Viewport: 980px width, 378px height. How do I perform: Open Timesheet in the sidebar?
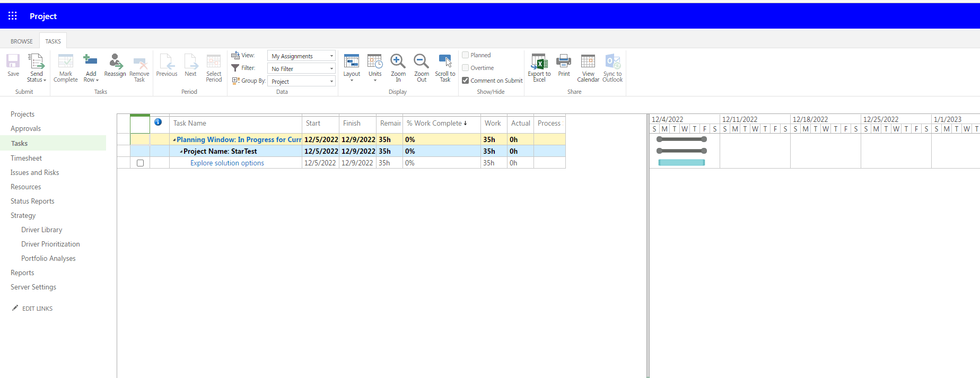[x=26, y=158]
